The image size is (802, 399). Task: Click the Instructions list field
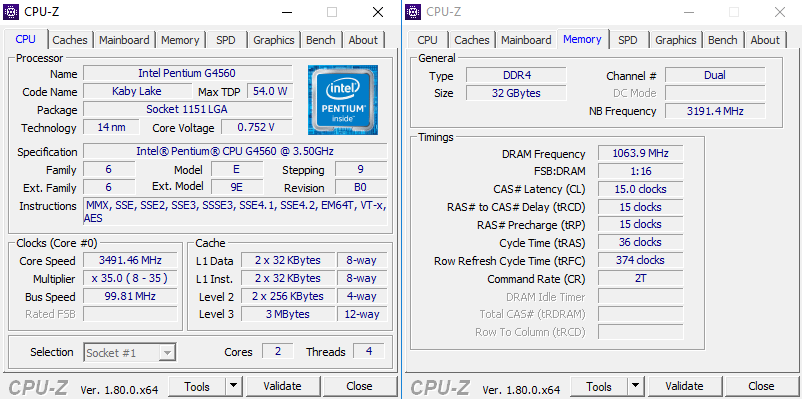[x=235, y=212]
